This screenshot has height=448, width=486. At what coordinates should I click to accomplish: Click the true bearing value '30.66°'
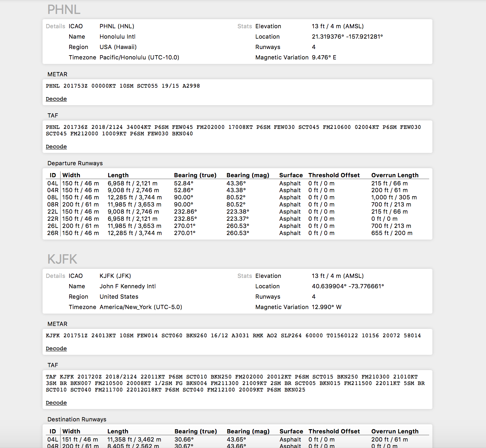pos(184,440)
